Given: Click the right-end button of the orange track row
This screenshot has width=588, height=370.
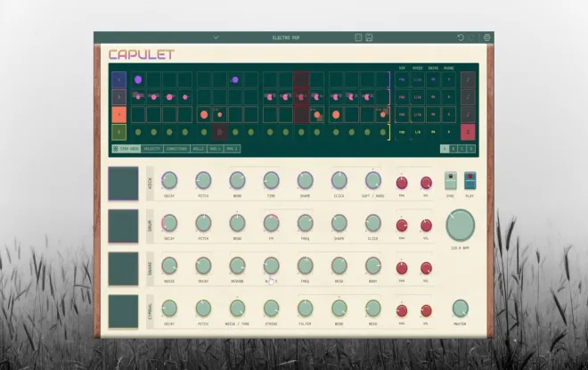Looking at the screenshot, I should point(468,114).
